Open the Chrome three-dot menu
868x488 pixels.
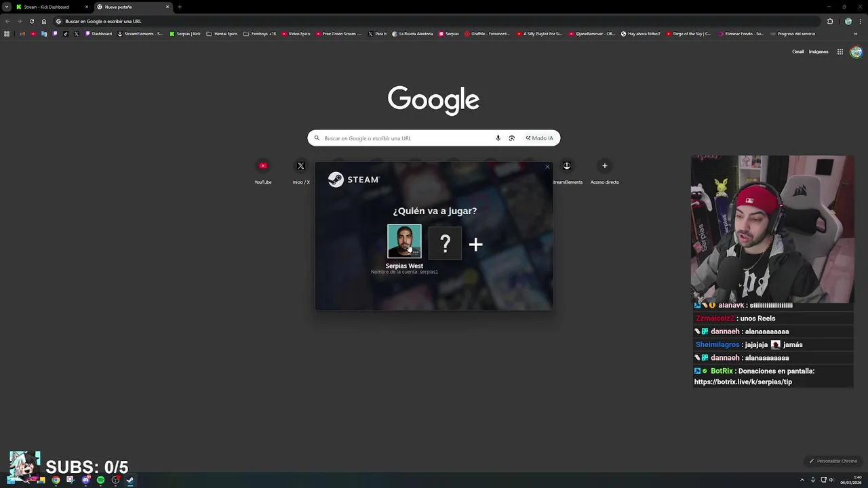(x=860, y=21)
